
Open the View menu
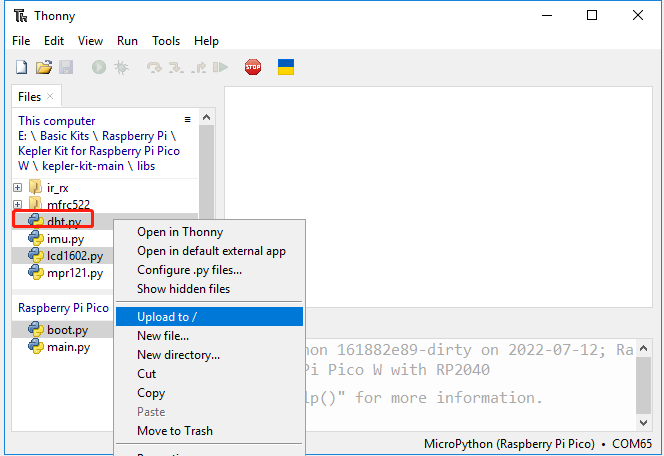[x=90, y=41]
